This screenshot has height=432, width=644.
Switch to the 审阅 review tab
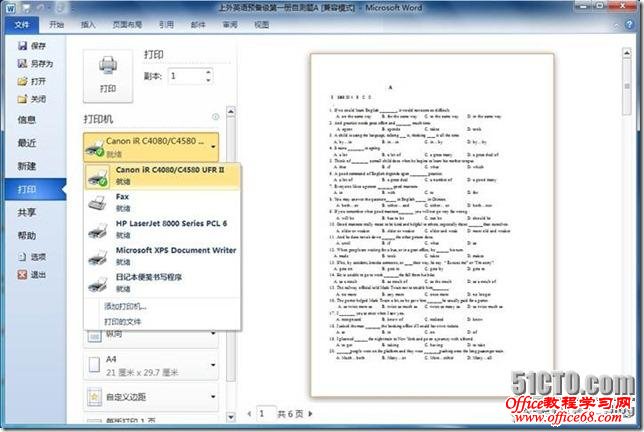(x=230, y=25)
